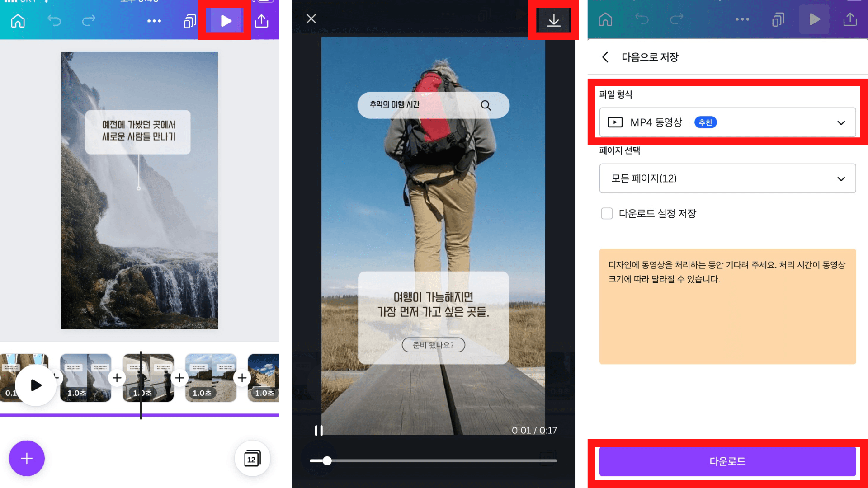Check the 다운로드 설정 저장 checkbox
Screen dimensions: 868x488
[607, 213]
